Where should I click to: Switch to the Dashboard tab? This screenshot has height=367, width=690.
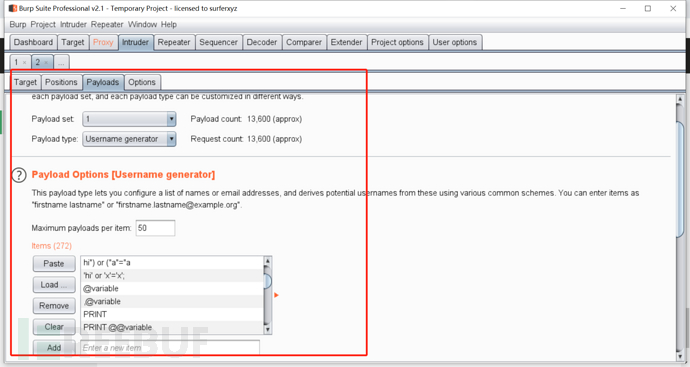click(x=33, y=42)
